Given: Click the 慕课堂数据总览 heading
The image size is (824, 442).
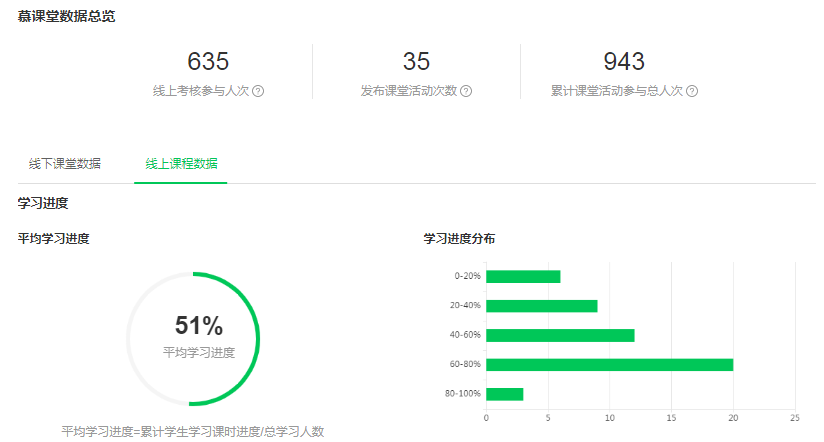Looking at the screenshot, I should click(66, 16).
